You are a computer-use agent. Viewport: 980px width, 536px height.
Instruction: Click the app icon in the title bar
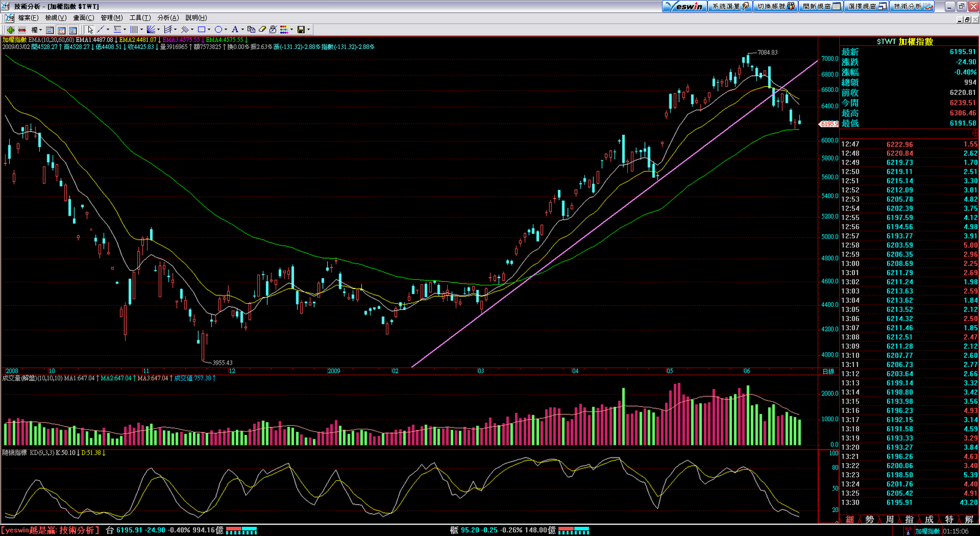(6, 6)
